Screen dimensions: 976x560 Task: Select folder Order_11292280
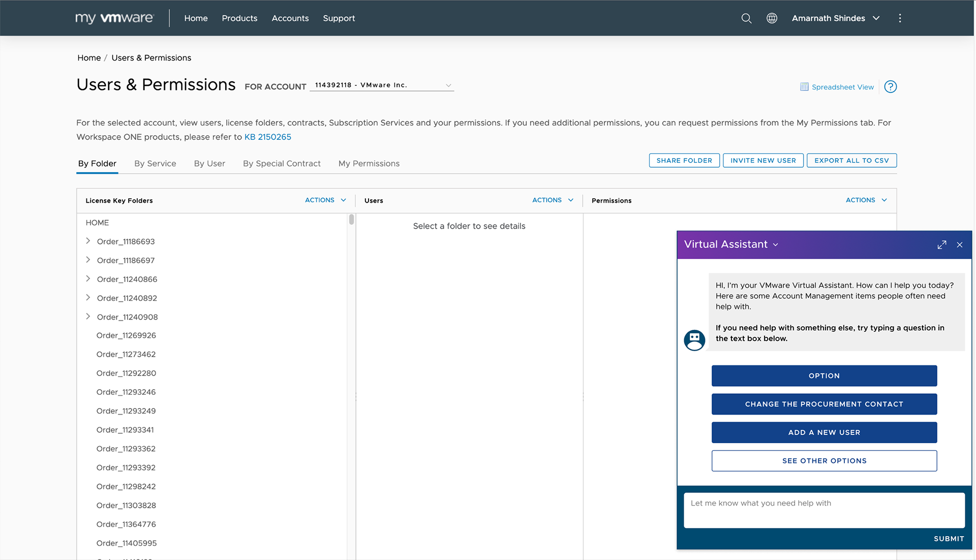click(x=126, y=373)
